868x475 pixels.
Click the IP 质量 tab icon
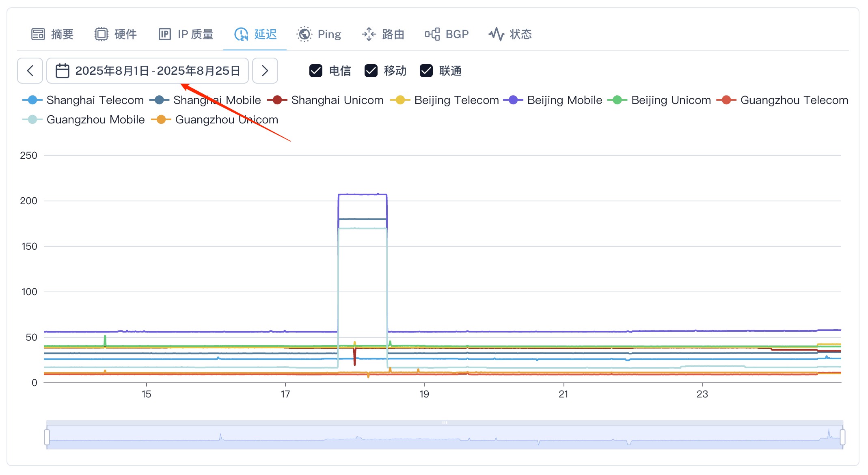[164, 34]
